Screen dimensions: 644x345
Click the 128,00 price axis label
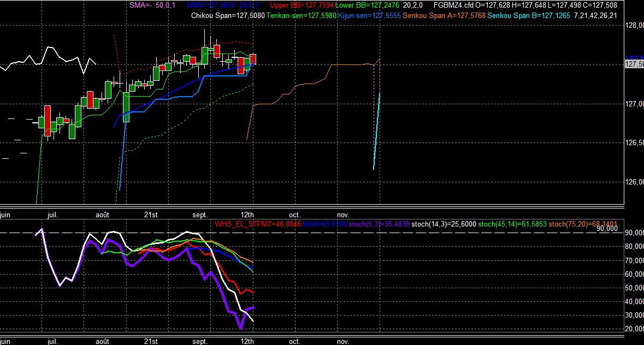pos(634,26)
